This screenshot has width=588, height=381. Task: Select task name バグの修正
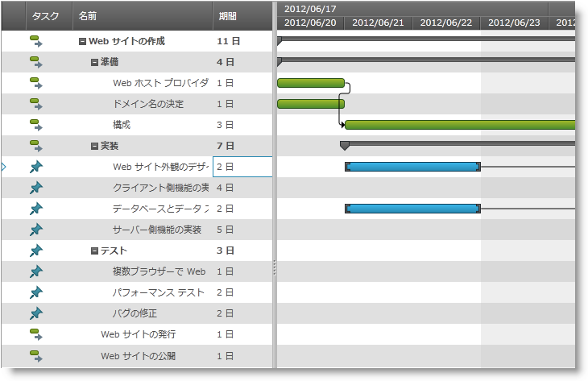(135, 313)
